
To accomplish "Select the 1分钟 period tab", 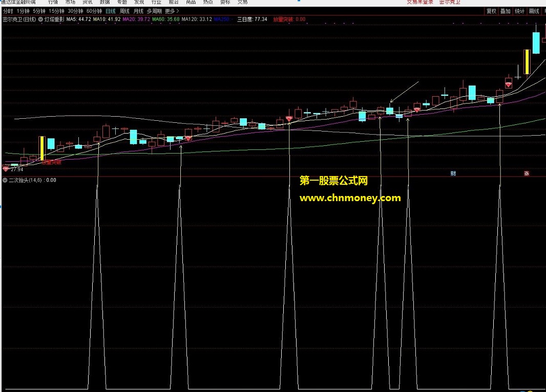I will pyautogui.click(x=23, y=11).
